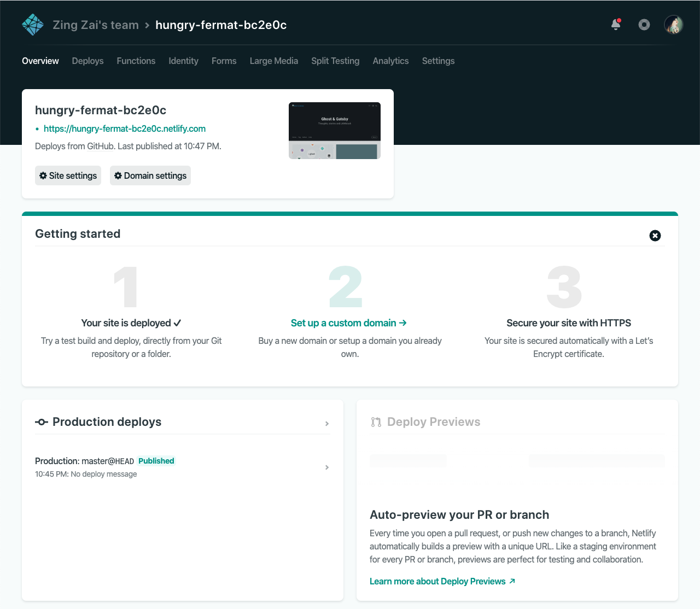Click the Deploy Previews heading

click(x=434, y=422)
